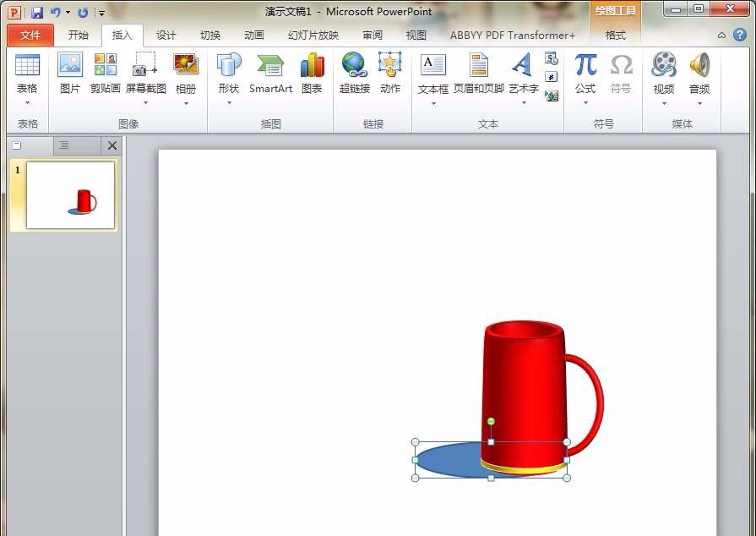The image size is (756, 536).
Task: Insert a SmartArt graphic
Action: pos(270,65)
